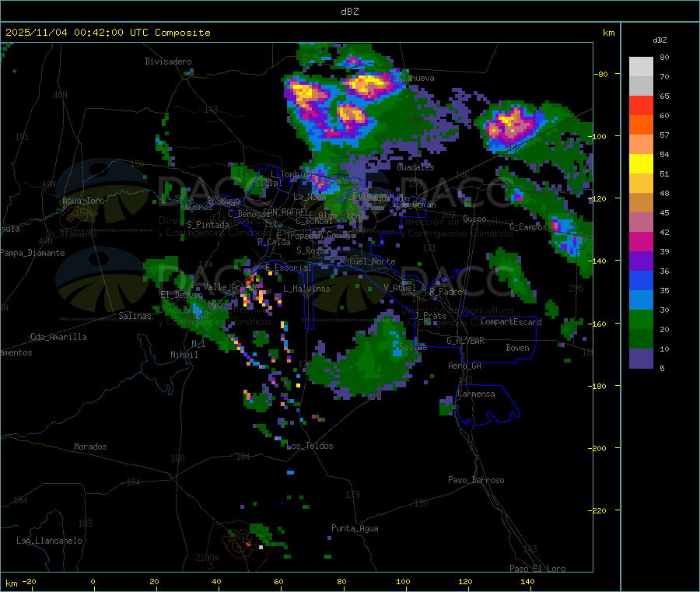
Task: Click the G_Campos map label
Action: click(x=528, y=227)
